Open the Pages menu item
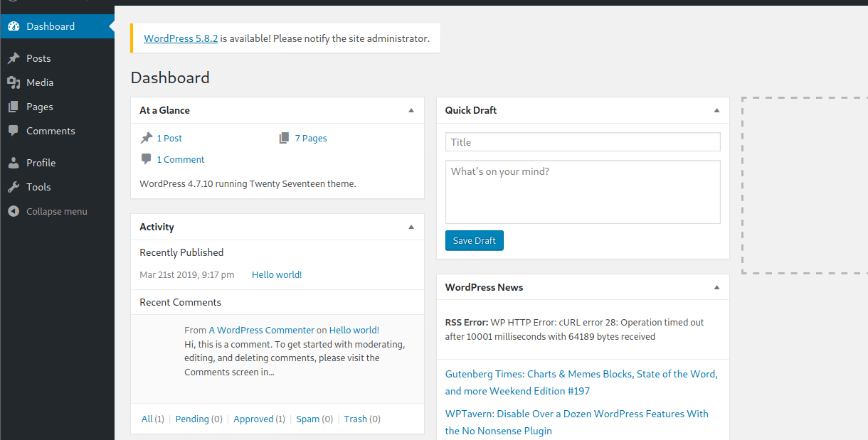This screenshot has height=440, width=868. click(x=57, y=107)
